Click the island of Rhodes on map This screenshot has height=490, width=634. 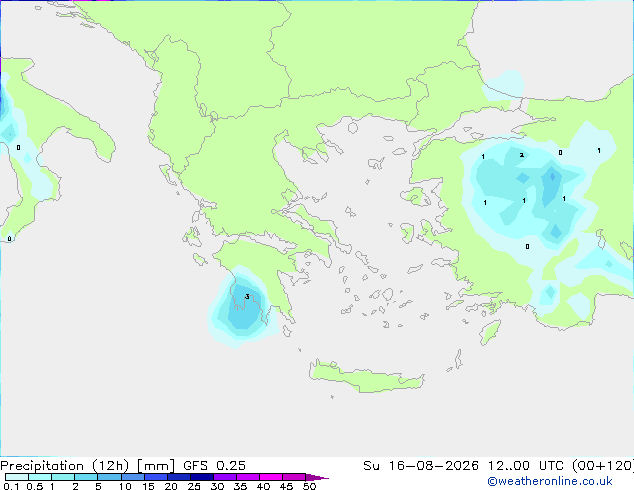[490, 332]
